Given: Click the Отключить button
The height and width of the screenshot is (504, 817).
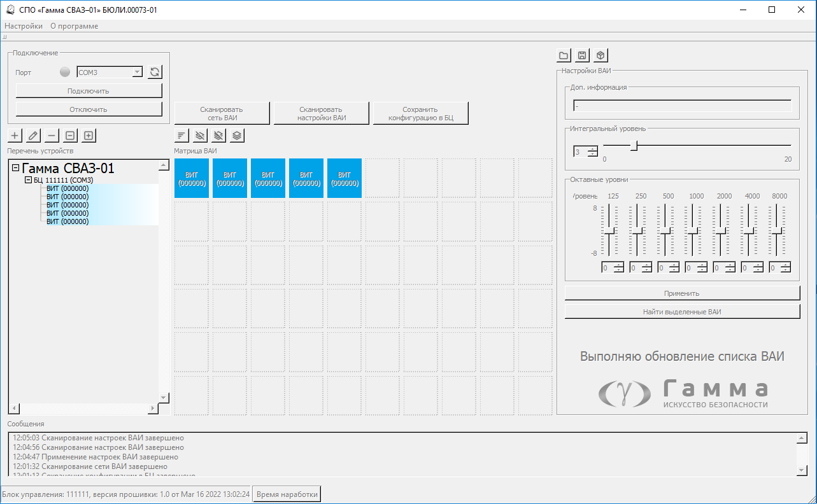Looking at the screenshot, I should pyautogui.click(x=89, y=109).
